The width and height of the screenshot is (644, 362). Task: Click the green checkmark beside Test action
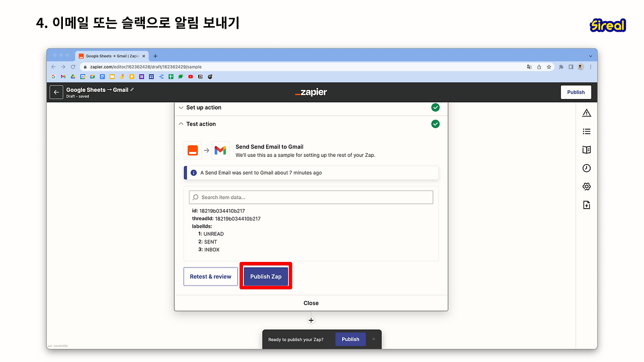click(435, 124)
